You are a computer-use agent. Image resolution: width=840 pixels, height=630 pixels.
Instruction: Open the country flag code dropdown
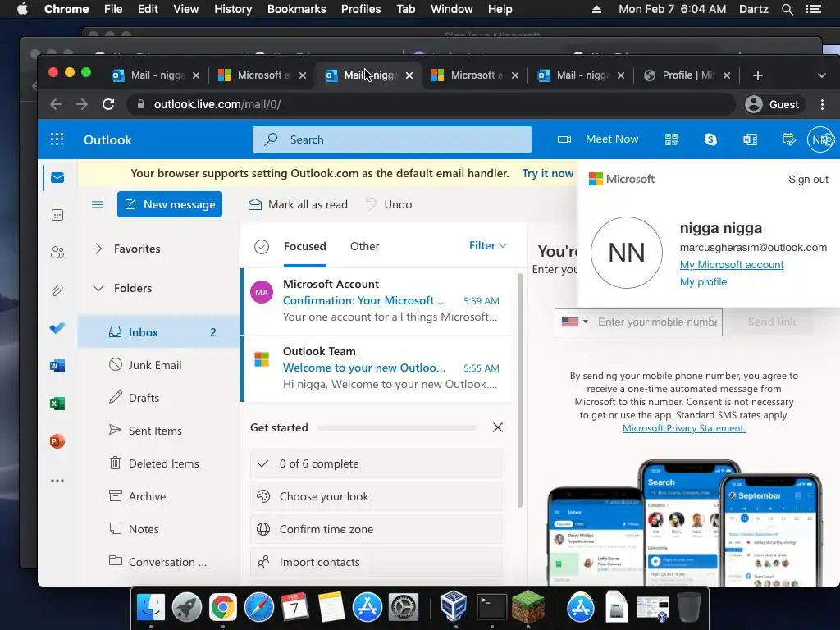click(x=574, y=322)
